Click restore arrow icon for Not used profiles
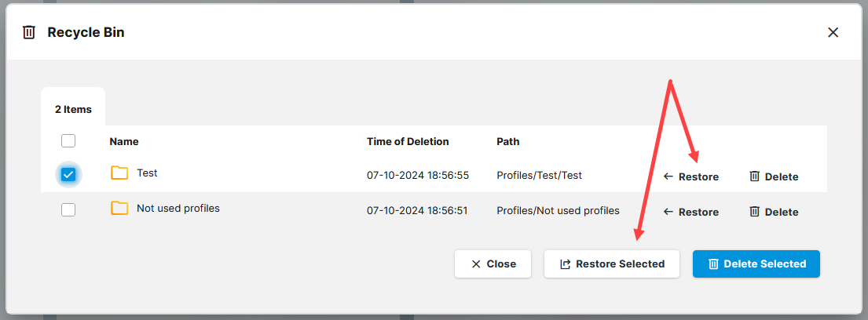 tap(668, 212)
